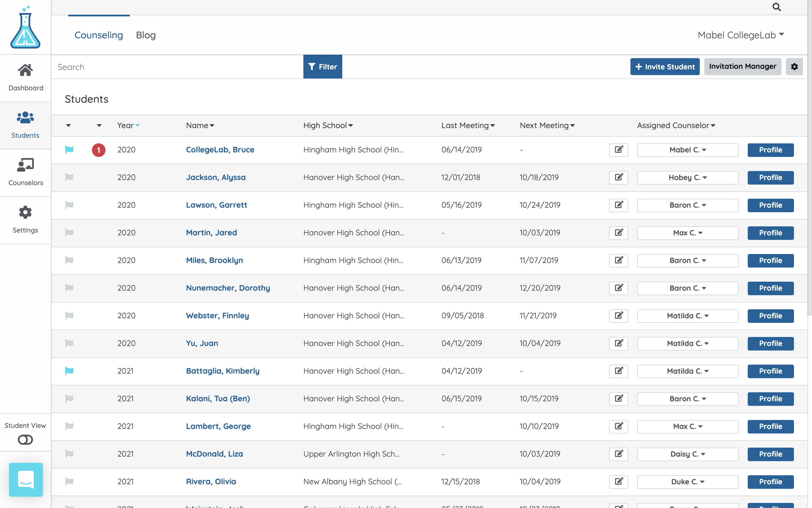Viewport: 812px width, 508px height.
Task: Open Profile for CollegeLab, Bruce
Action: point(770,150)
